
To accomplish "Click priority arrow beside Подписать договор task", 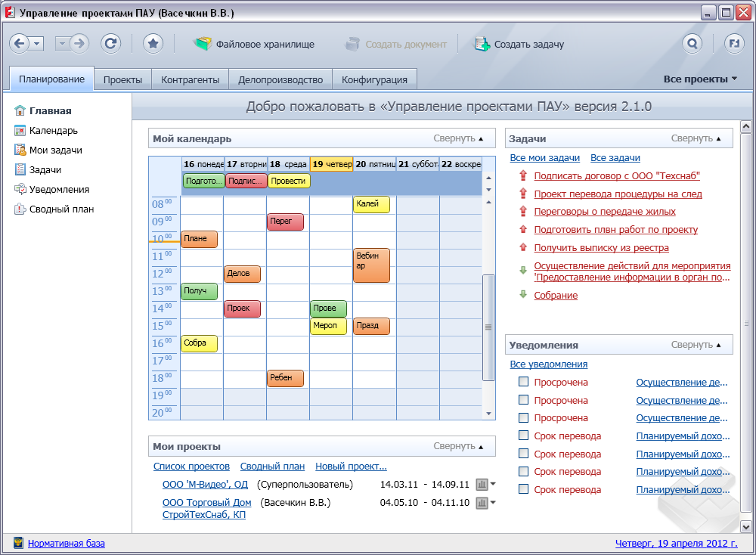I will coord(523,175).
